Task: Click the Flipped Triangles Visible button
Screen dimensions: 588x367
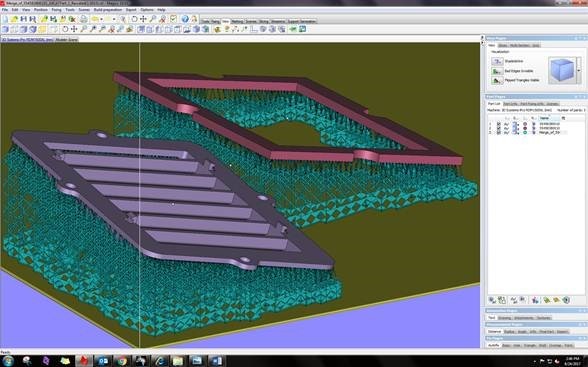Action: pyautogui.click(x=497, y=80)
